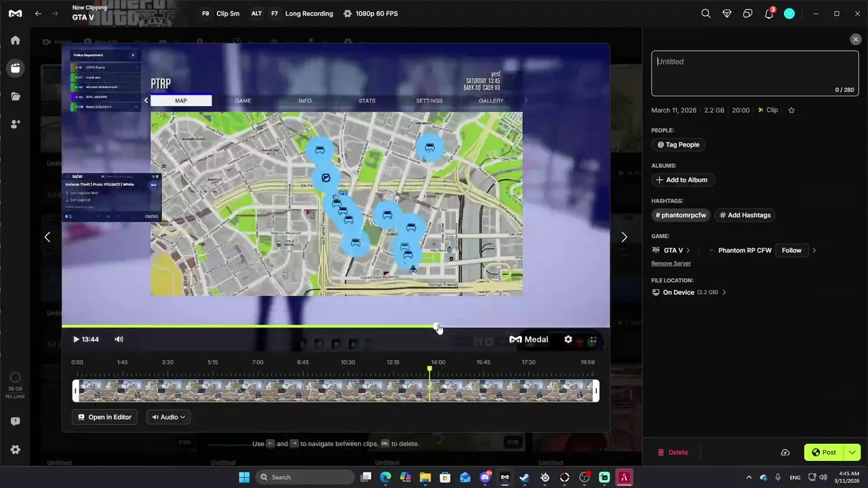Favorite the clip with the star icon
This screenshot has height=488, width=868.
791,110
